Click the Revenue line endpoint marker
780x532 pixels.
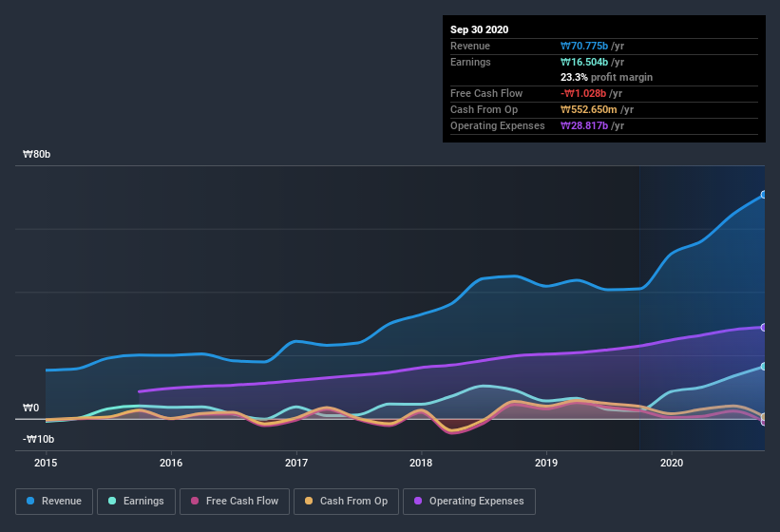pos(764,195)
